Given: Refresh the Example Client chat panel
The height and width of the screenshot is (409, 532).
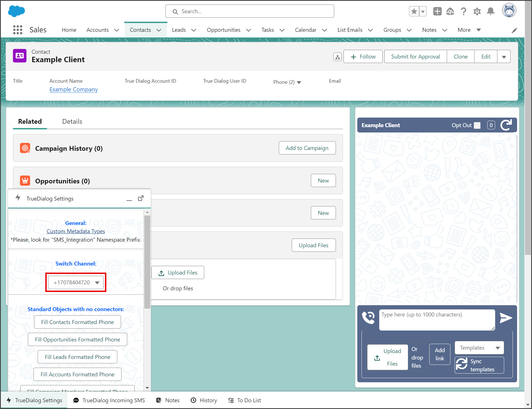Looking at the screenshot, I should 506,125.
